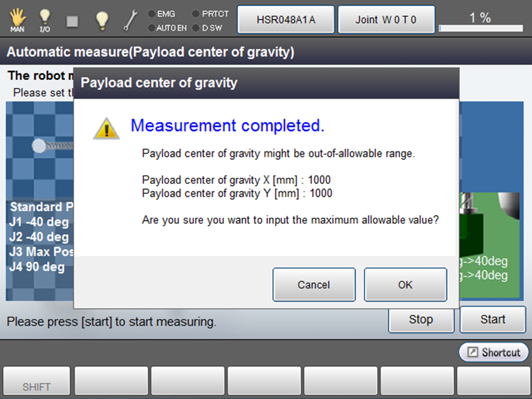Viewport: 532px width, 399px height.
Task: Open the I/O lightbulb icon
Action: pos(45,19)
